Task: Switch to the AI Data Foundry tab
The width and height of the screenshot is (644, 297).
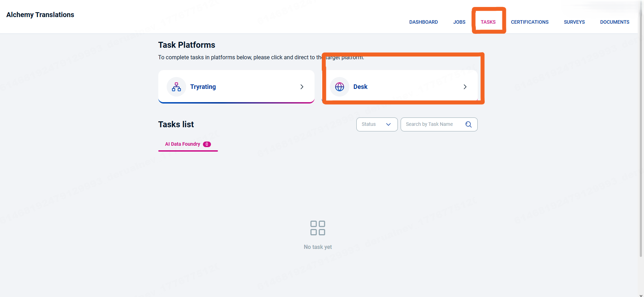Action: coord(183,144)
